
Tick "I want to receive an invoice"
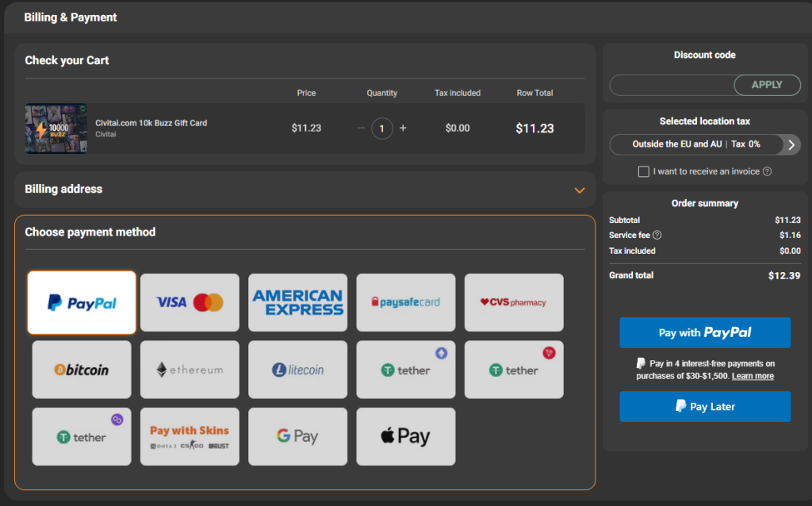[x=644, y=171]
